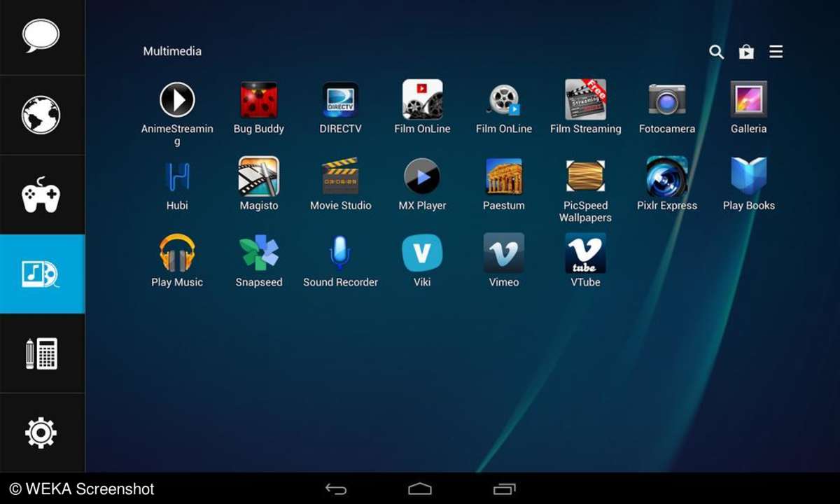Open Film OnLine with red play badge
This screenshot has width=840, height=504.
click(x=422, y=99)
